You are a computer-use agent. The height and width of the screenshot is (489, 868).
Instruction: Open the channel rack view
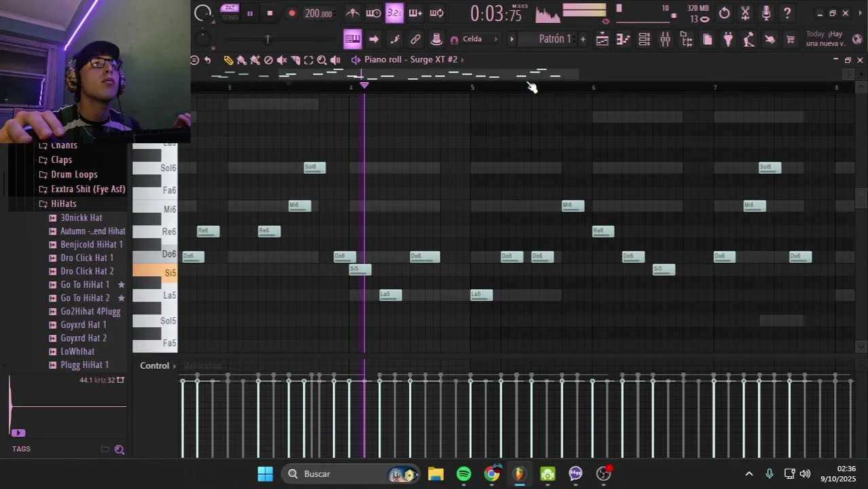644,39
